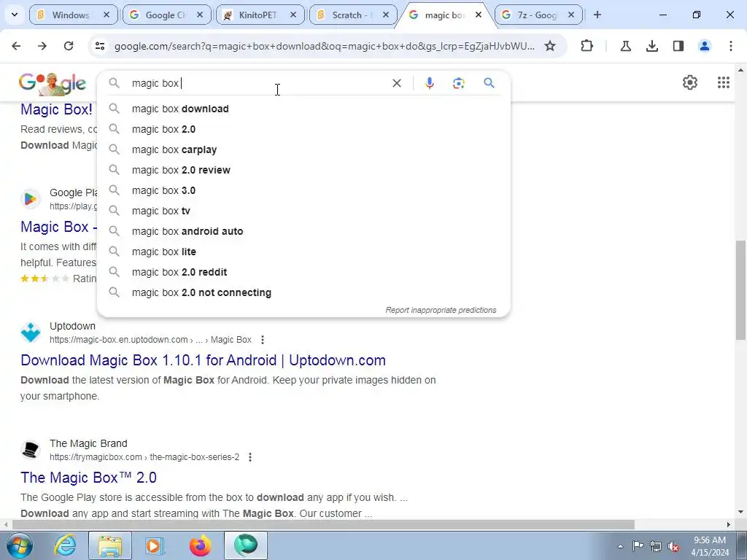View site information icon in address bar
The height and width of the screenshot is (560, 747).
(x=99, y=46)
